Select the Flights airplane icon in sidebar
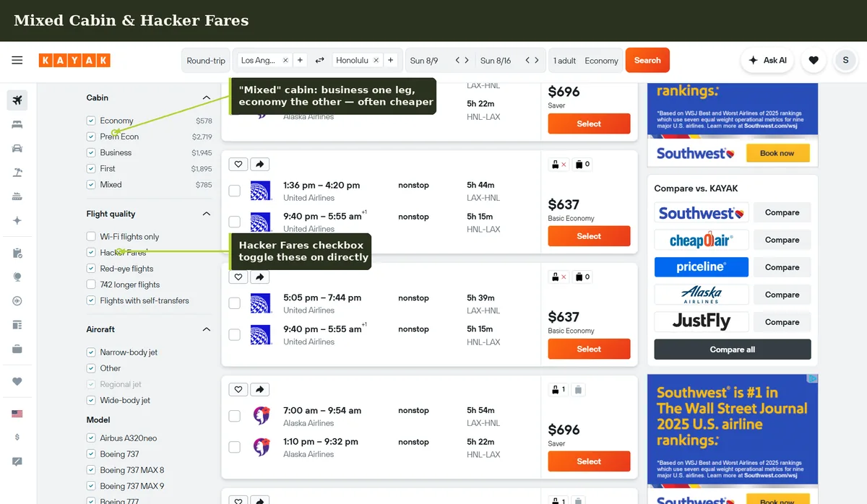This screenshot has height=504, width=867. coord(17,100)
